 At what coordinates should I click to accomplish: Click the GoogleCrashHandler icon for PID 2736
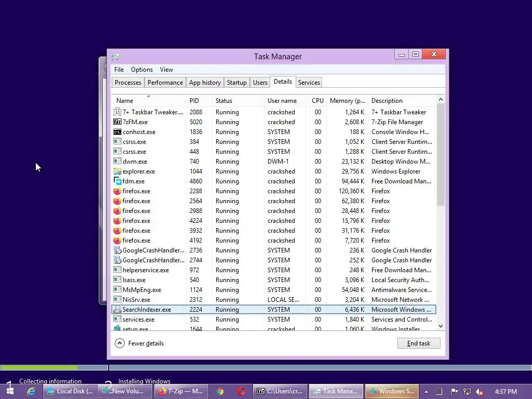pos(117,250)
